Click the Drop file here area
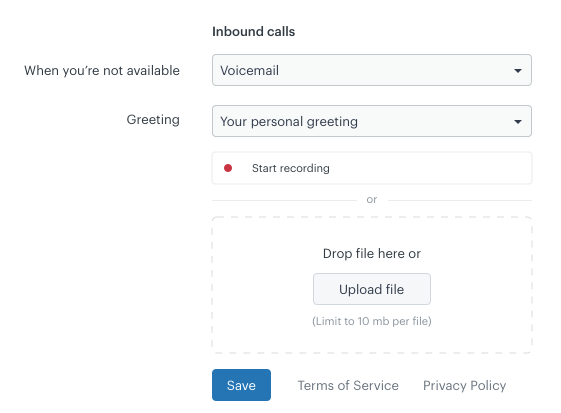This screenshot has height=413, width=561. click(372, 285)
